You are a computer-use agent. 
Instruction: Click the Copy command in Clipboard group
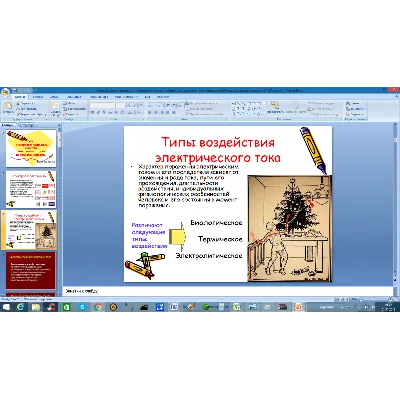click(x=26, y=109)
